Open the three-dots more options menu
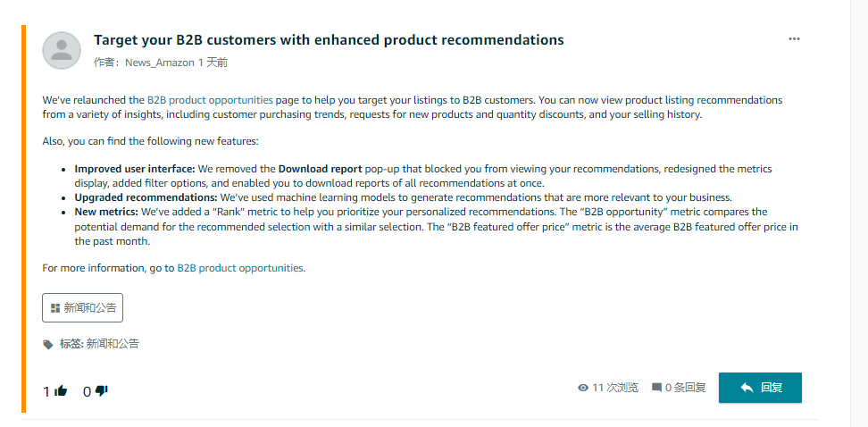 pyautogui.click(x=795, y=38)
